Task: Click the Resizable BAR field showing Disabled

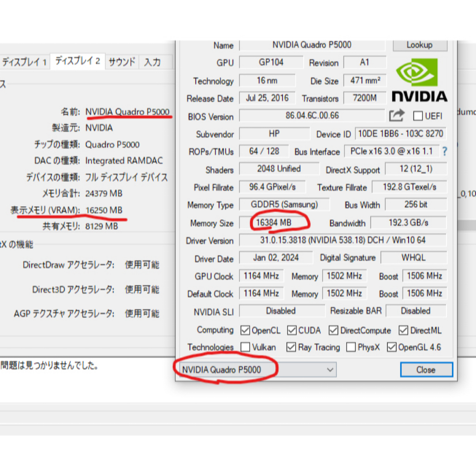Action: pyautogui.click(x=416, y=311)
